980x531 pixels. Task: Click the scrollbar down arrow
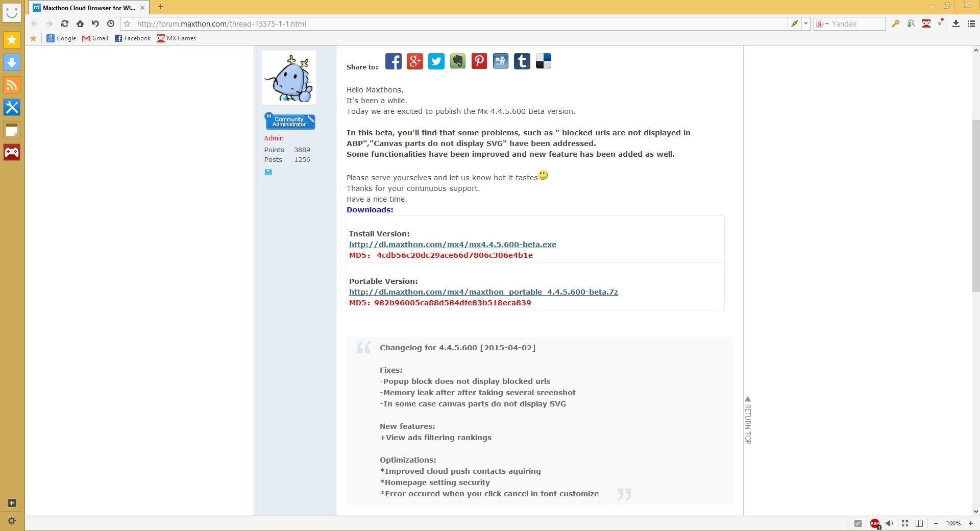pos(976,511)
